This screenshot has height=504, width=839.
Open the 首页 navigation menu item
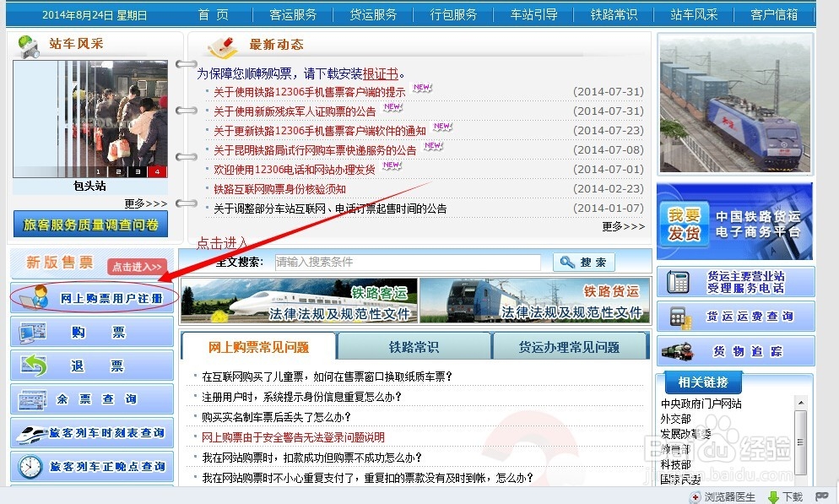(x=213, y=14)
